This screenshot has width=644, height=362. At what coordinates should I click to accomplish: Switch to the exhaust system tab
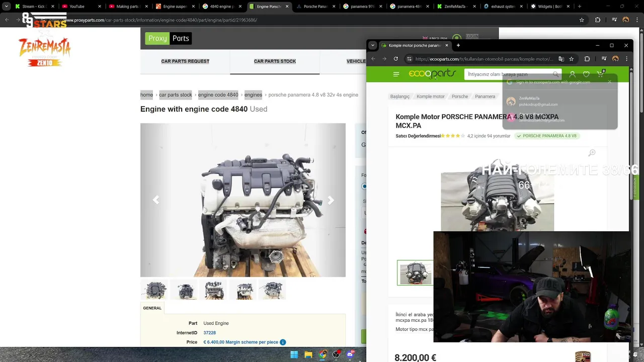pyautogui.click(x=503, y=7)
